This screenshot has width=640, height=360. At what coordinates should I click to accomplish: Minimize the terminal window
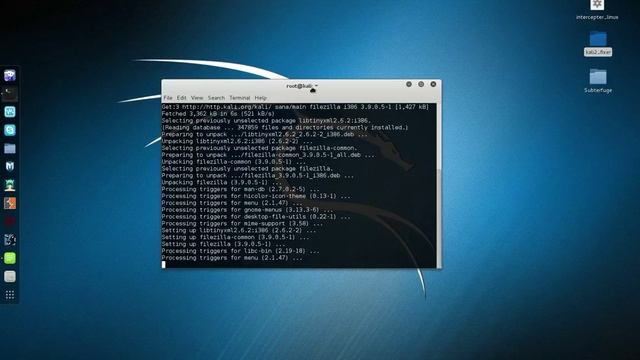409,84
